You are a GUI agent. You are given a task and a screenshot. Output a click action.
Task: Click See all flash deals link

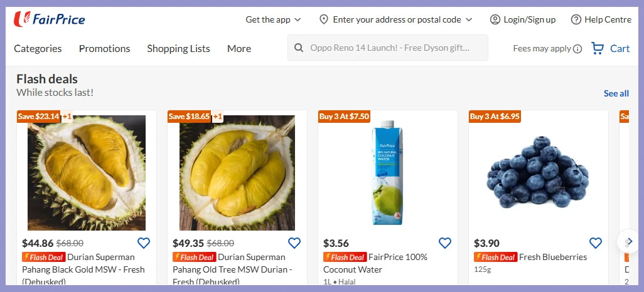[x=616, y=93]
